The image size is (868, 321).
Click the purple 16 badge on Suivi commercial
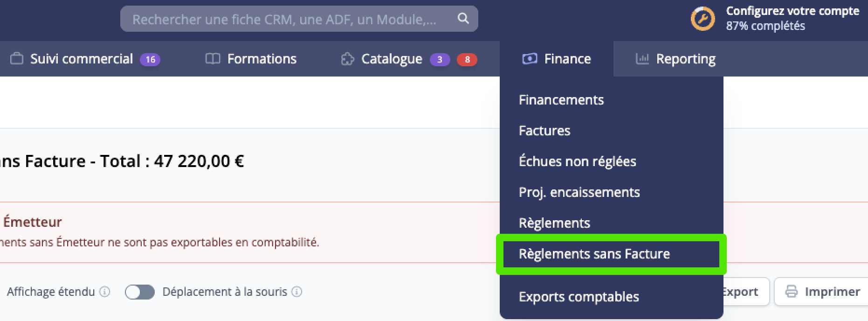pyautogui.click(x=150, y=59)
